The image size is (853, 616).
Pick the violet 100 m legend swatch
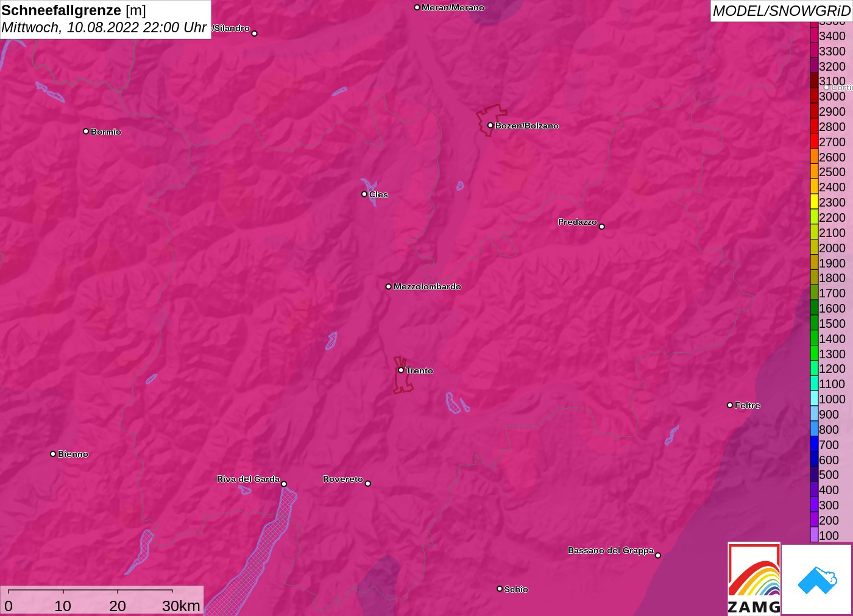click(814, 536)
